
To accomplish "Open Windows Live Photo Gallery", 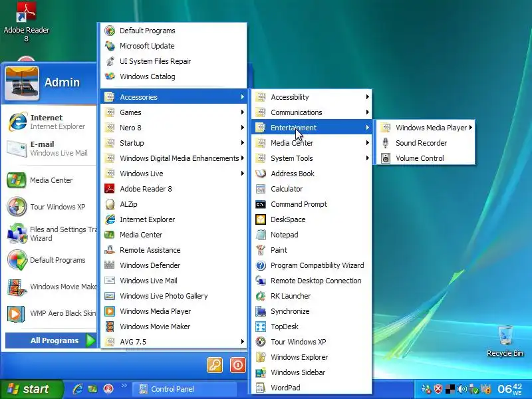I will 174,296.
